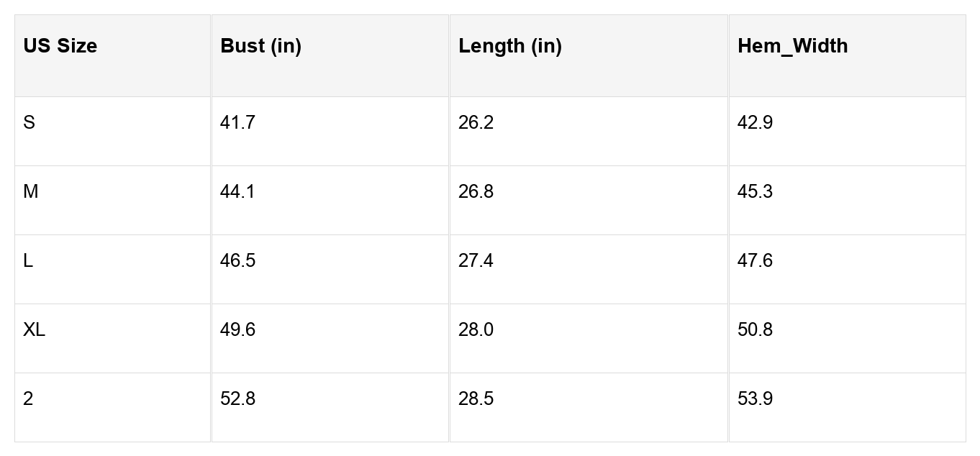The height and width of the screenshot is (456, 980).
Task: Click the US Size column header
Action: coord(60,46)
